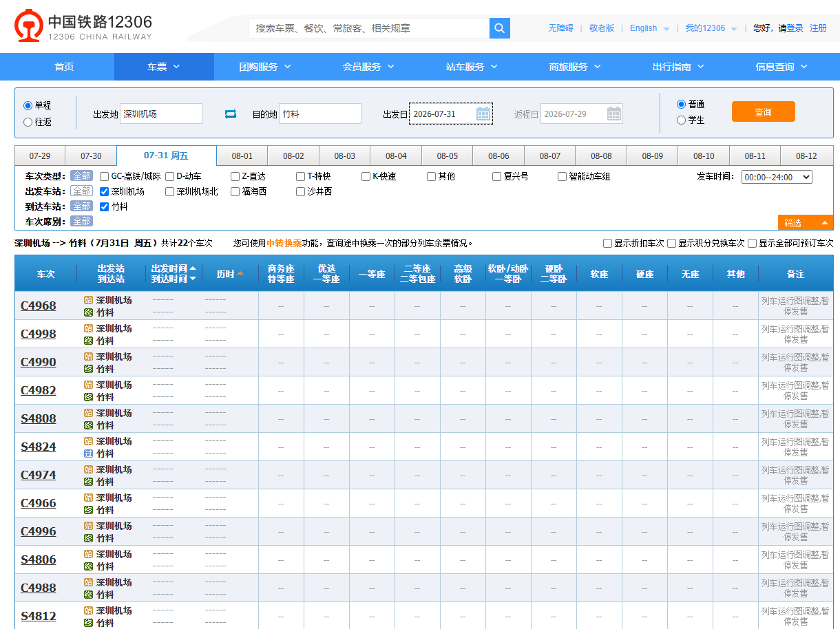Expand 车票 navigation menu
The width and height of the screenshot is (840, 629).
point(164,67)
